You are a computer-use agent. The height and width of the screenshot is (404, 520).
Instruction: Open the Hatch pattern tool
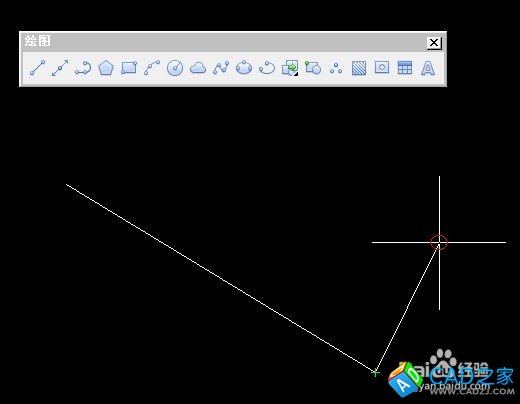pyautogui.click(x=359, y=68)
